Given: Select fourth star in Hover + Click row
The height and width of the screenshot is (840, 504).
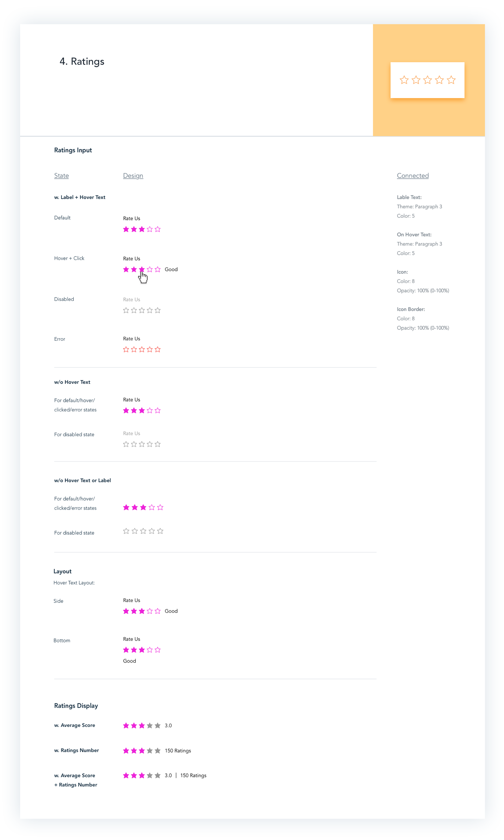Looking at the screenshot, I should pos(150,270).
